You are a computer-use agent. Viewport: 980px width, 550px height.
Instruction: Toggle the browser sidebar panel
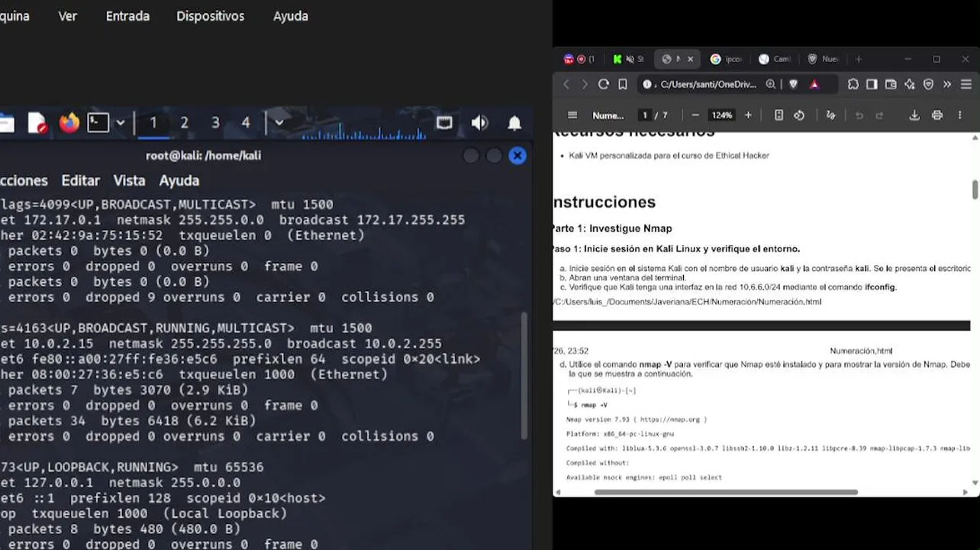872,84
